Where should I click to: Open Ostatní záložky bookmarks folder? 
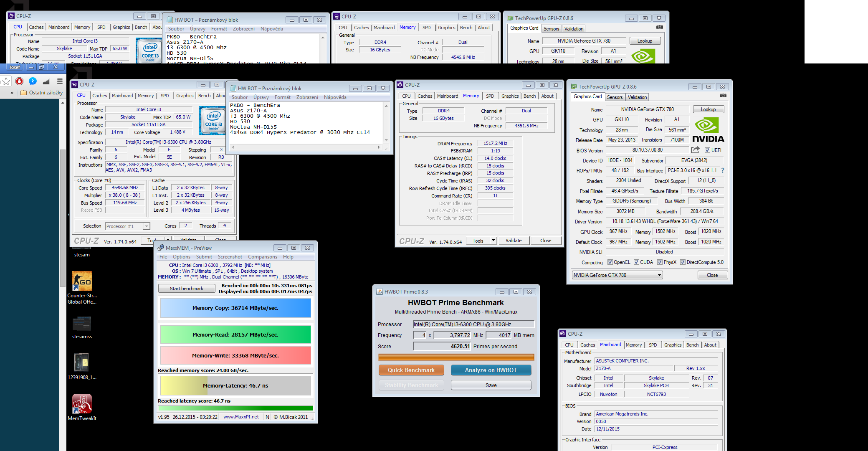(41, 93)
